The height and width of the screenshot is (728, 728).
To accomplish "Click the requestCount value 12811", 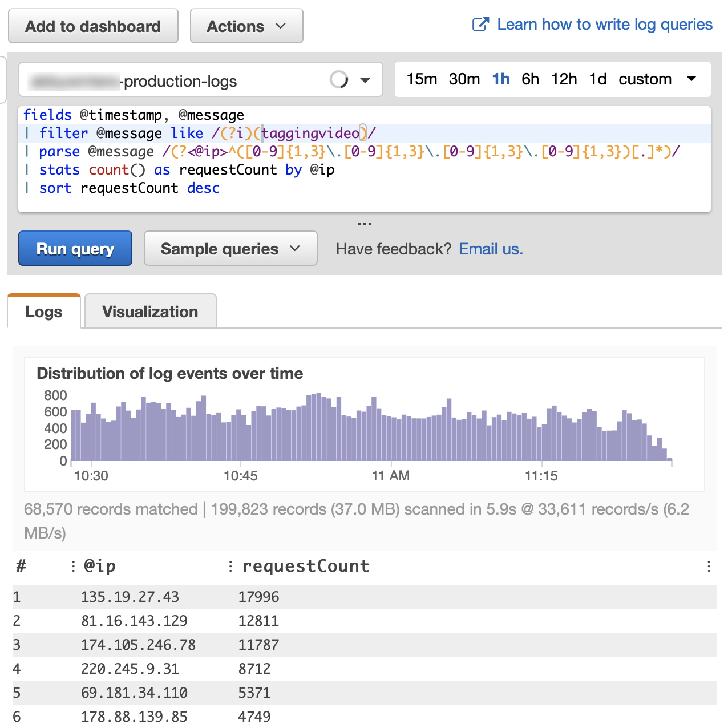I will [x=258, y=621].
